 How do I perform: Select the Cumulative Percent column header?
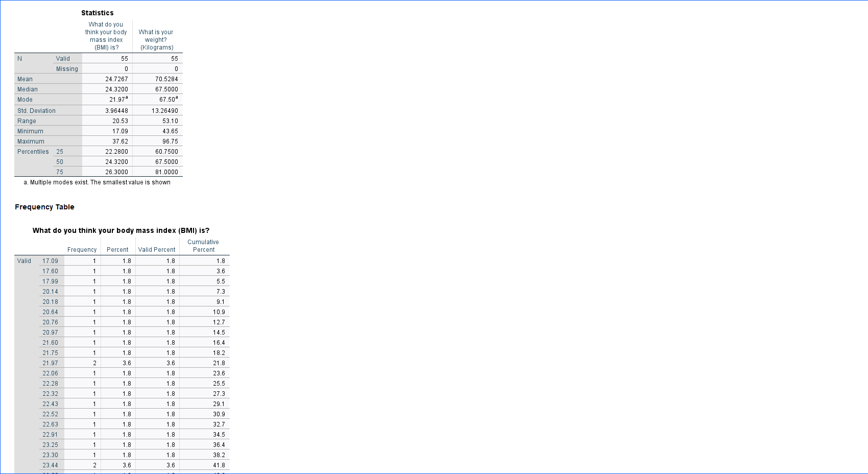(203, 246)
